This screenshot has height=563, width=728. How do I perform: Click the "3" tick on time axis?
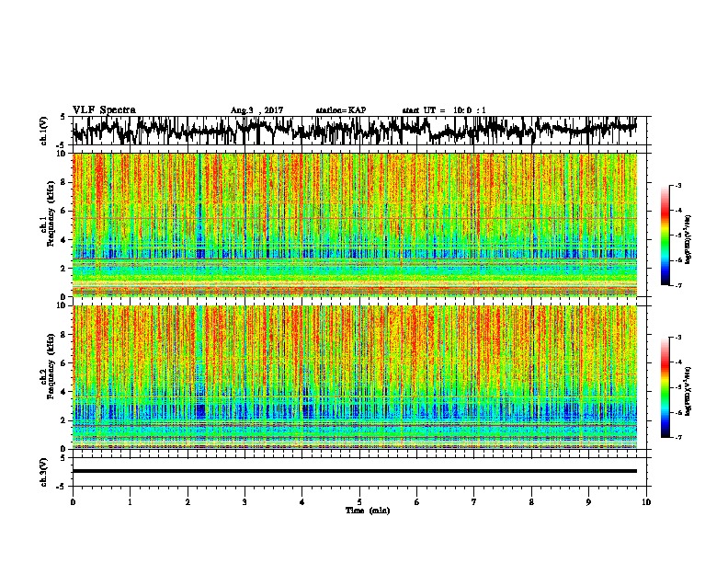pos(245,502)
